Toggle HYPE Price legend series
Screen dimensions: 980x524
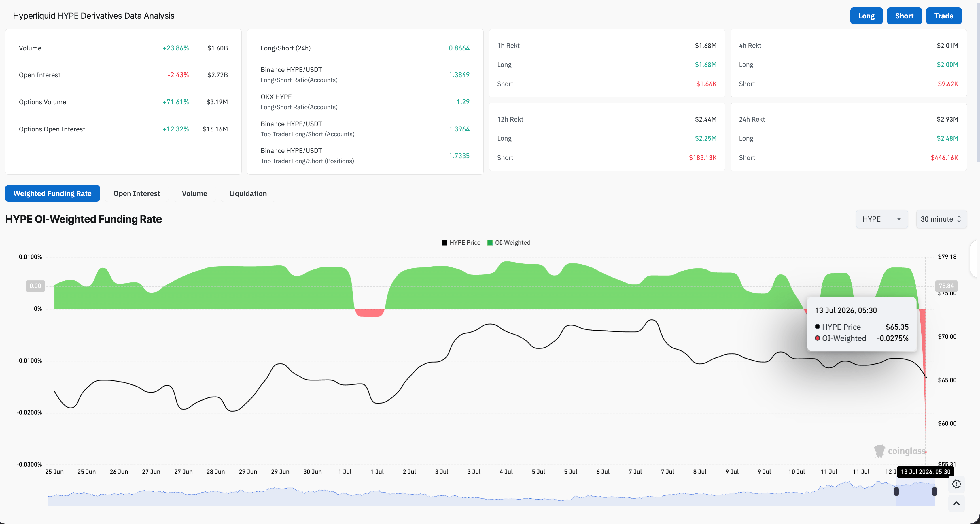click(x=461, y=243)
